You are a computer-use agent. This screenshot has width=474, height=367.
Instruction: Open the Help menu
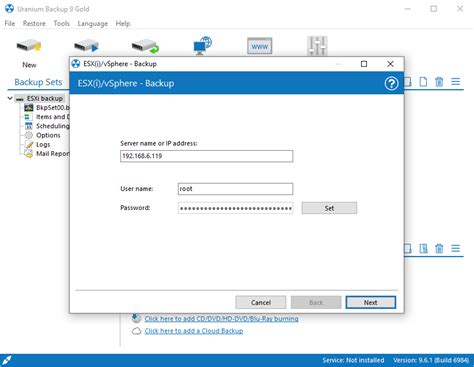pyautogui.click(x=123, y=24)
